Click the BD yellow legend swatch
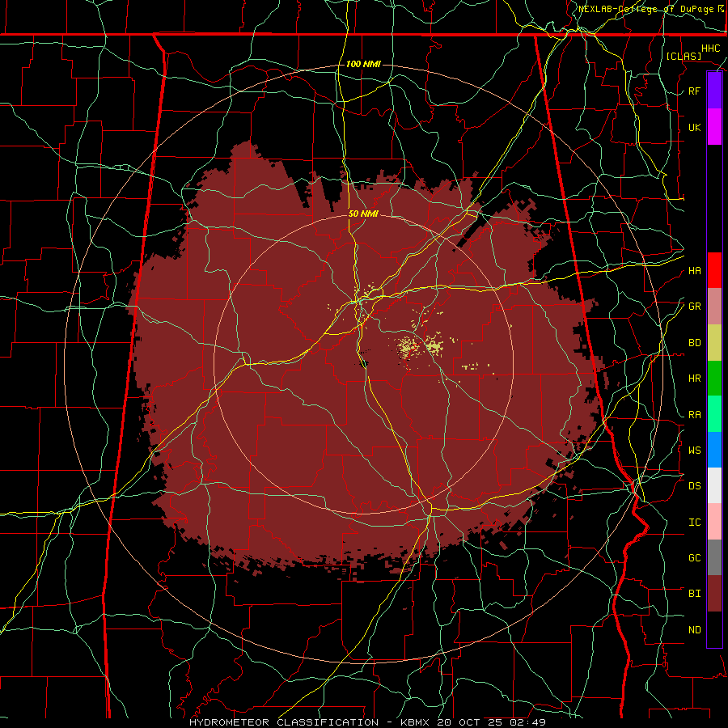The width and height of the screenshot is (728, 728). click(x=714, y=342)
